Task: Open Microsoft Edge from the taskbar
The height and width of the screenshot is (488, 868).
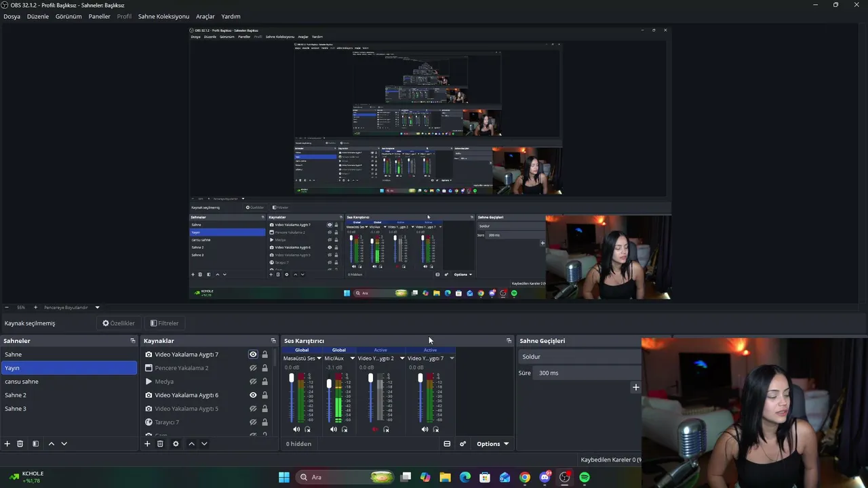Action: tap(465, 477)
